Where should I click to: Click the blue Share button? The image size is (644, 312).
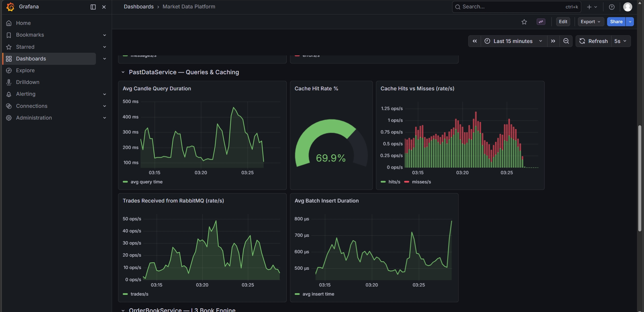(x=616, y=22)
